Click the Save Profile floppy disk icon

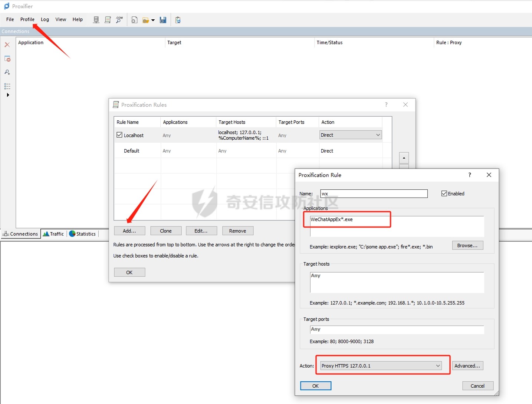click(x=163, y=20)
